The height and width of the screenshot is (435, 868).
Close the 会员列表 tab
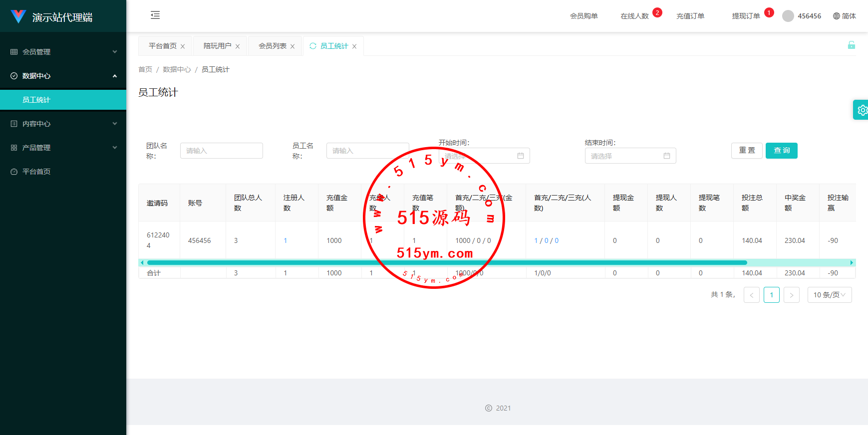[292, 46]
